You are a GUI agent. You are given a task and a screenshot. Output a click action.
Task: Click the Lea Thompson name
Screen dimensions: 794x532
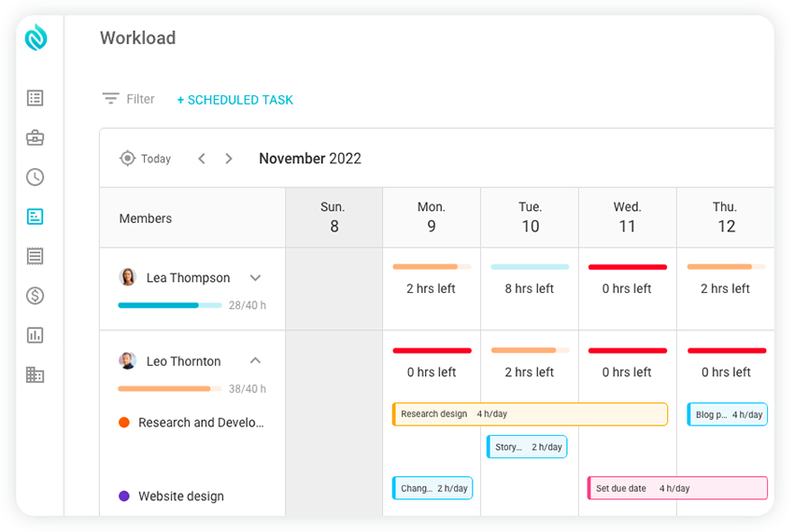(188, 278)
